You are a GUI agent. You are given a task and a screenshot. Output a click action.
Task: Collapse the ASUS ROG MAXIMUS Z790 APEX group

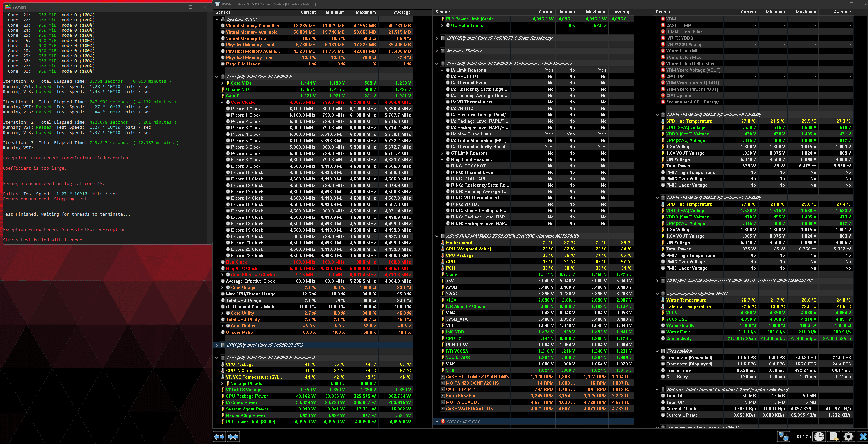pos(437,236)
